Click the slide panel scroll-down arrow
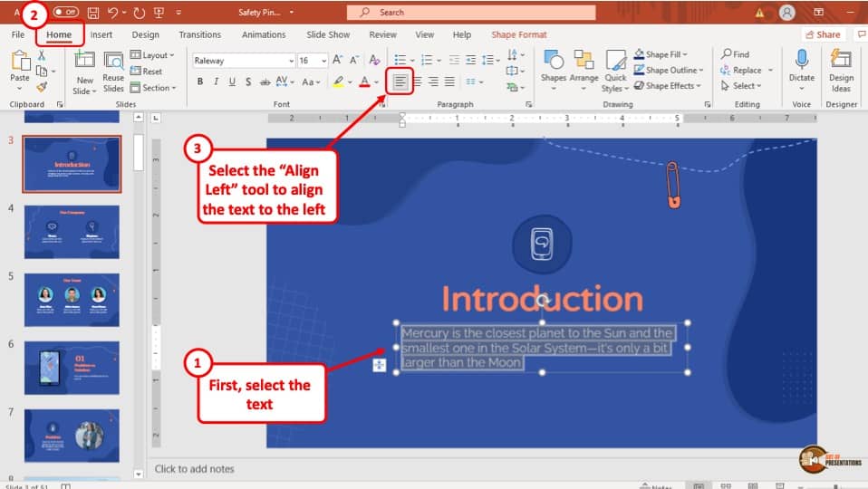 coord(139,475)
